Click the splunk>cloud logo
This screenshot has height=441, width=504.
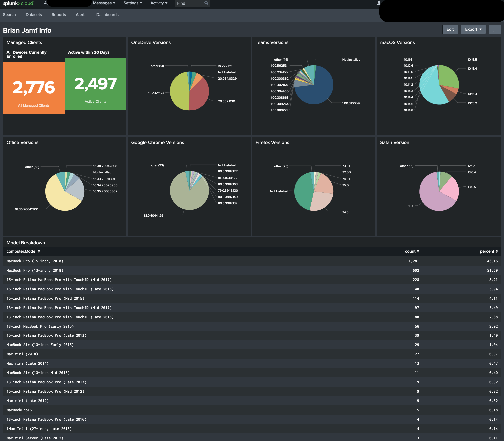point(18,3)
